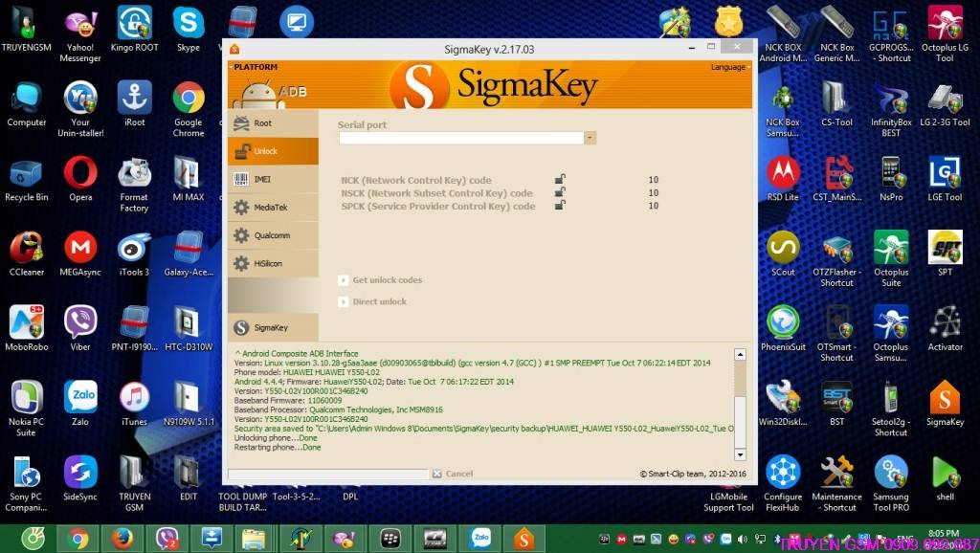Select the Opera desktop icon

point(80,181)
